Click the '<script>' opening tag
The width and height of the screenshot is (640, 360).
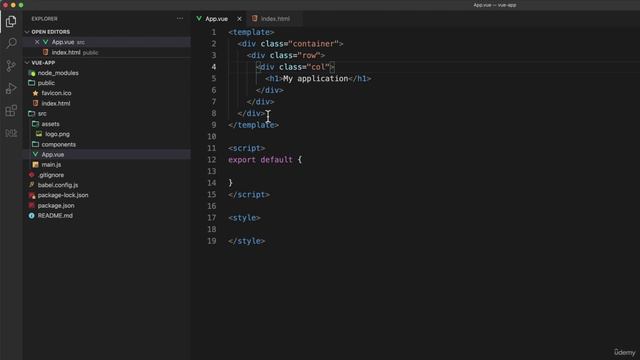[x=247, y=148]
